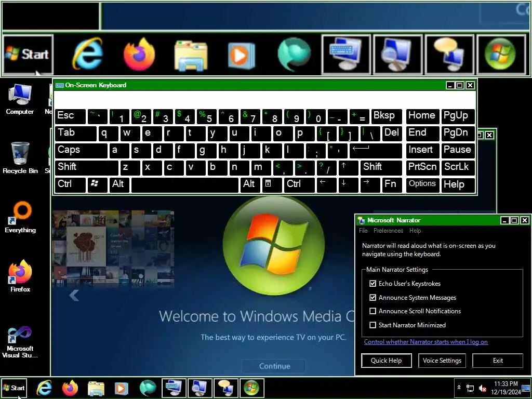Open File Explorer from the bottom taskbar
532x399 pixels.
tap(96, 389)
